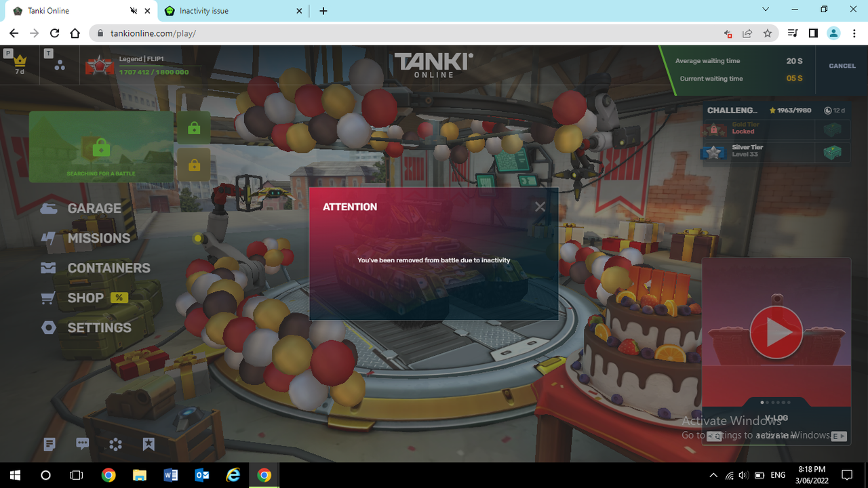The height and width of the screenshot is (488, 868).
Task: Play the V-LOG video
Action: point(776,332)
